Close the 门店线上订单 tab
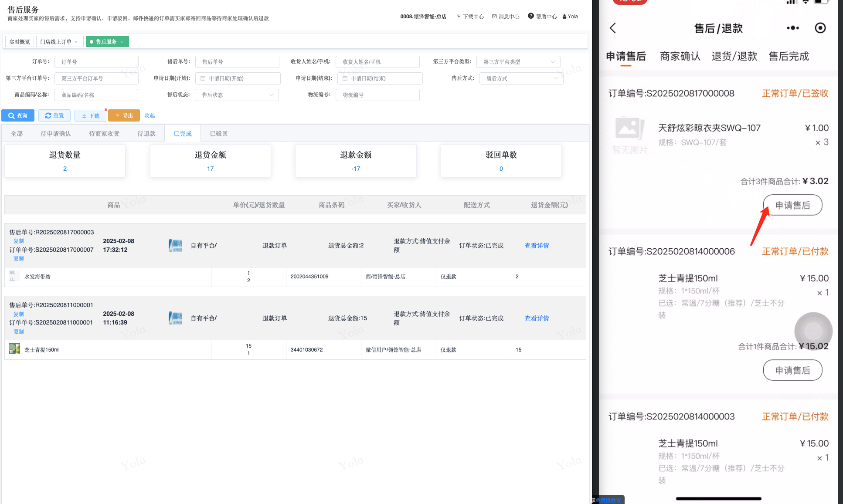The image size is (843, 504). tap(76, 42)
